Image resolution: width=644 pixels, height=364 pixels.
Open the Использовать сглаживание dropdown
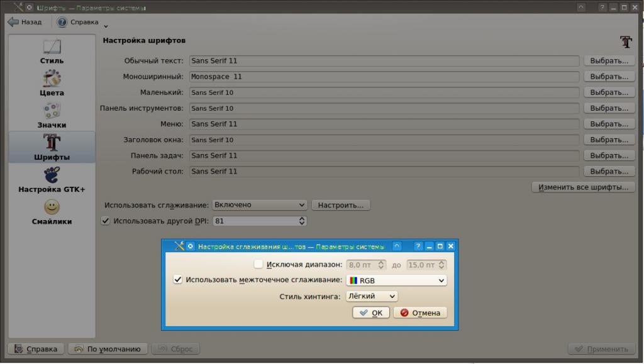(x=260, y=205)
